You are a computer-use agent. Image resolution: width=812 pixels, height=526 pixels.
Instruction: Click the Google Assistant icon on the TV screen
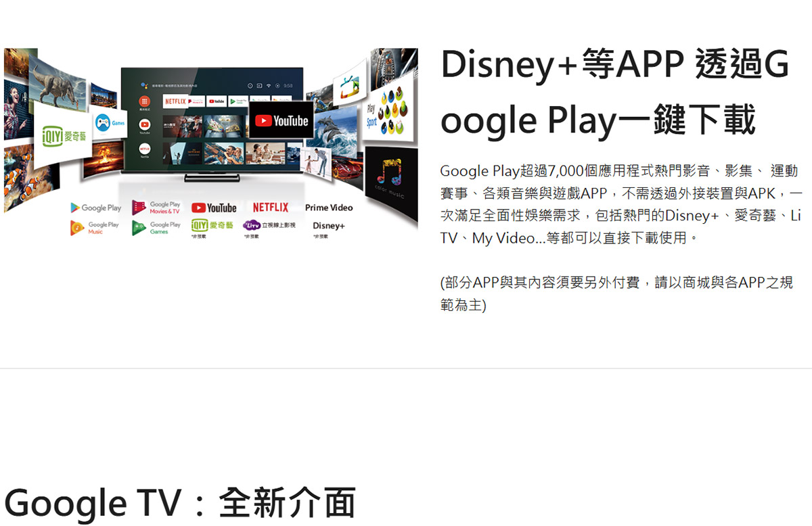pos(143,85)
